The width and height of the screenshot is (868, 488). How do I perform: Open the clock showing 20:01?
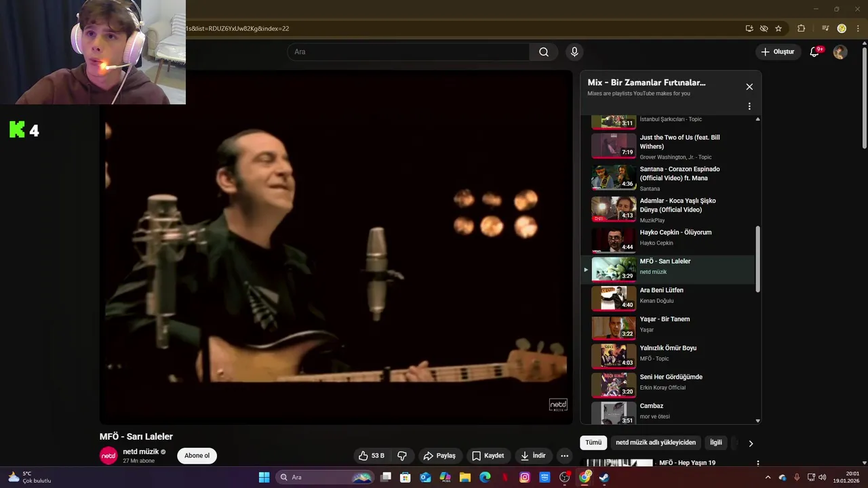[848, 477]
